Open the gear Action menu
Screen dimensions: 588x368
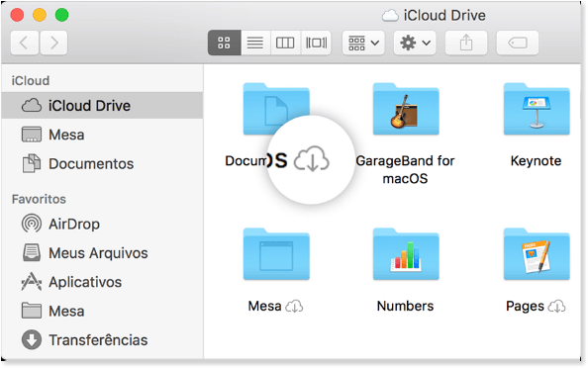(x=415, y=43)
